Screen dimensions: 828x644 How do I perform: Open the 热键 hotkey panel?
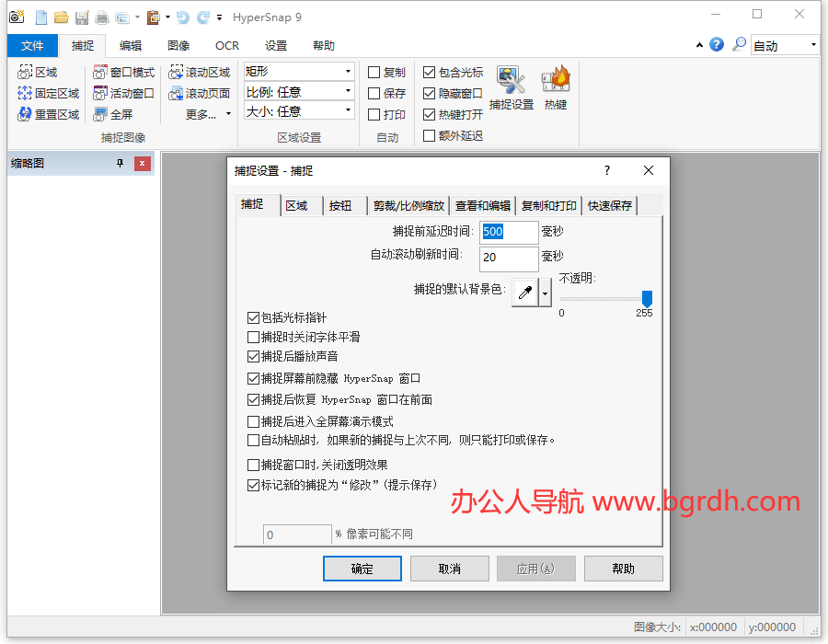[555, 87]
